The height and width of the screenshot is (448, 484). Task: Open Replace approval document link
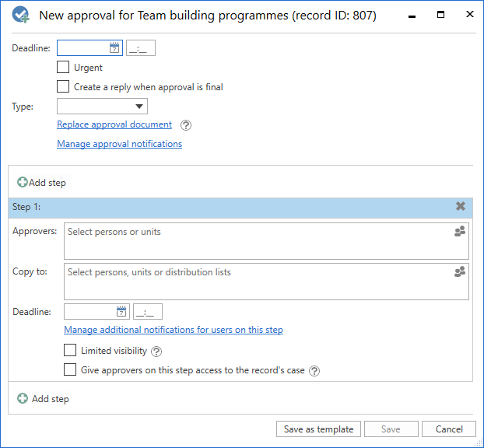tap(114, 124)
